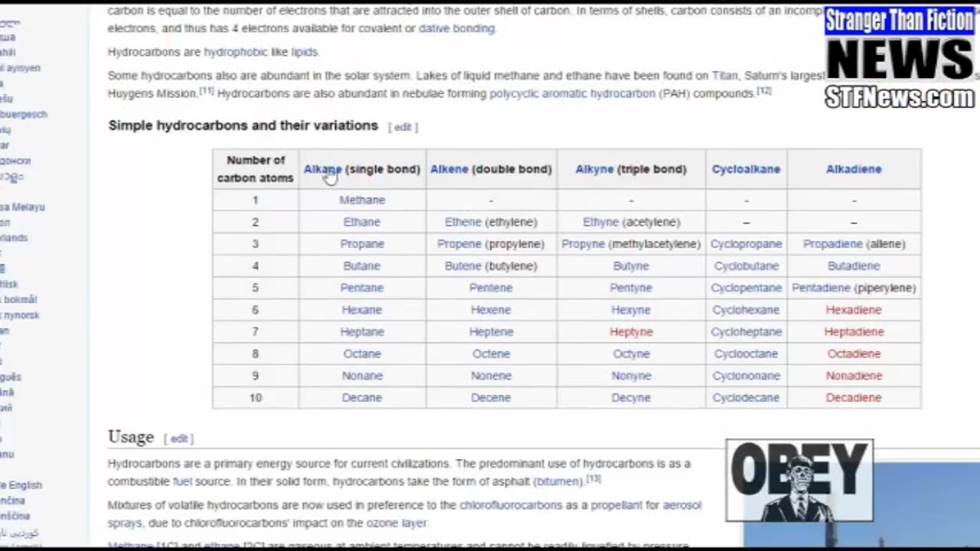
Task: Follow the Octyne link
Action: tap(631, 354)
